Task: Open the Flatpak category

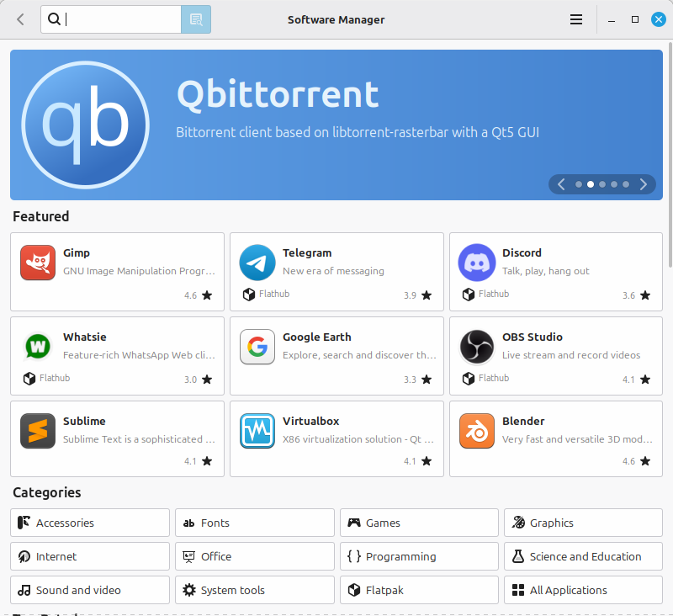Action: coord(419,590)
